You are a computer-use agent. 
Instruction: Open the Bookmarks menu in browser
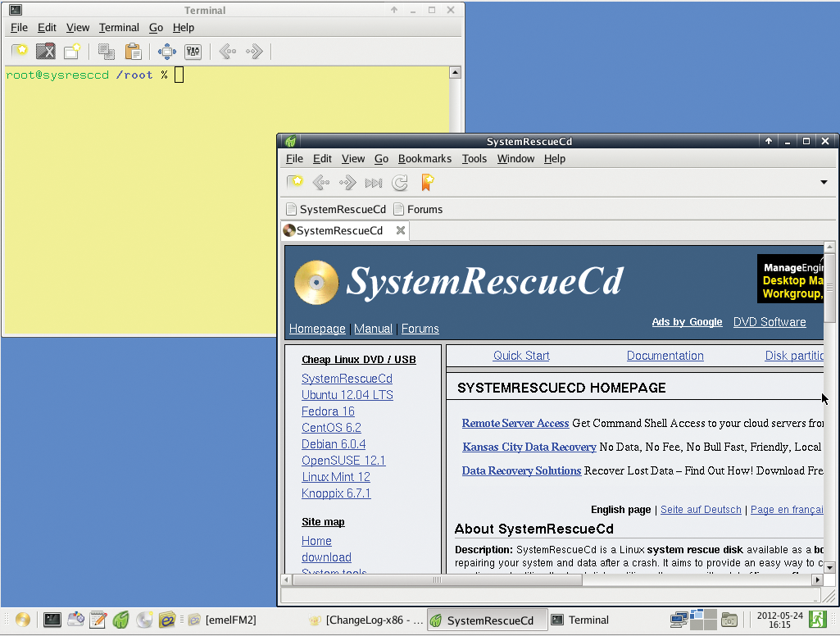click(x=425, y=159)
